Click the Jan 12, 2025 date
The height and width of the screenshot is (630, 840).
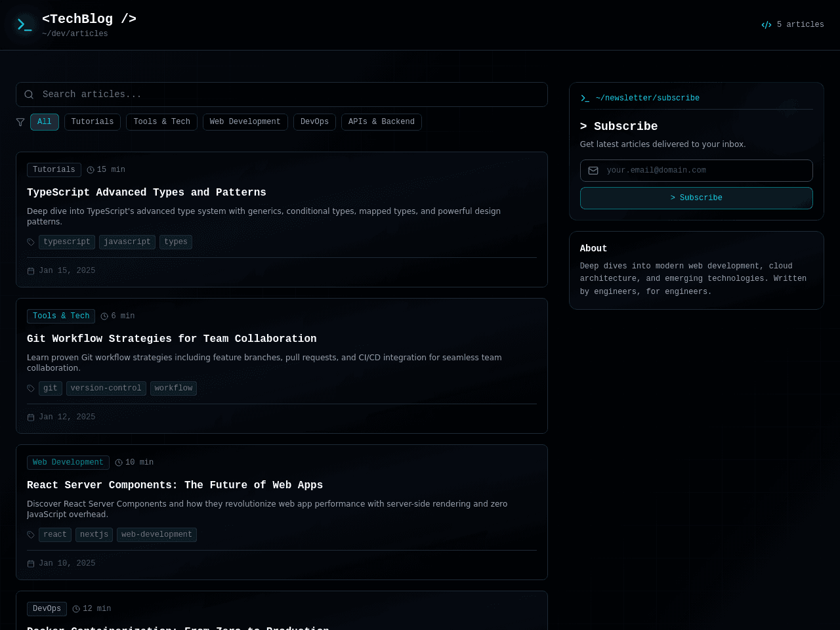point(67,417)
